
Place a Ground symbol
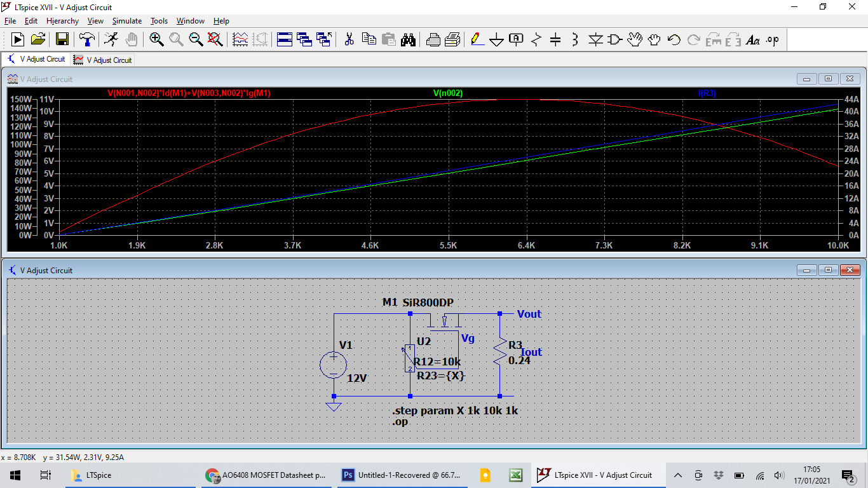tap(496, 40)
